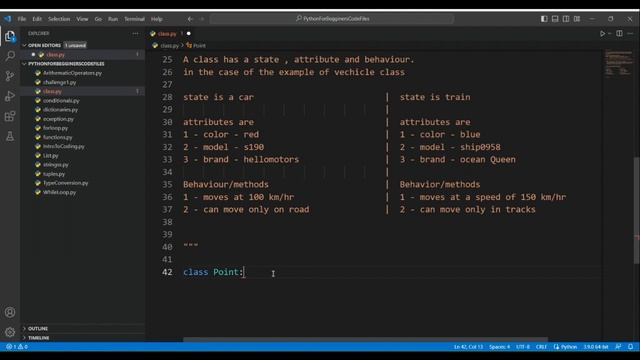This screenshot has width=640, height=360.
Task: Open the Help menu
Action: pos(157,19)
